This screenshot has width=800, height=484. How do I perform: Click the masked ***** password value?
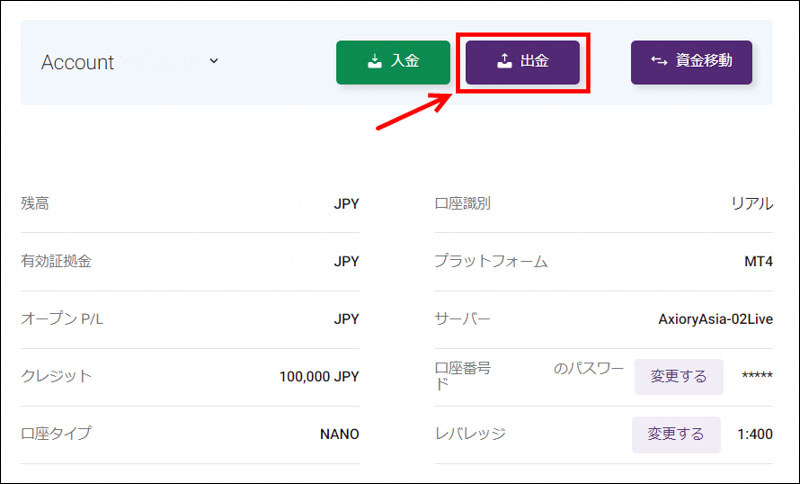757,377
